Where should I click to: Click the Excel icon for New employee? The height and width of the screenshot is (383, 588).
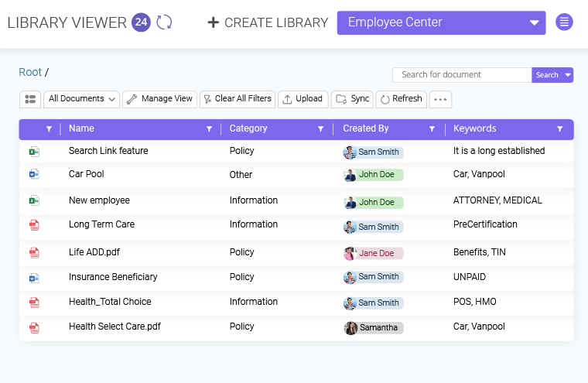pos(34,200)
